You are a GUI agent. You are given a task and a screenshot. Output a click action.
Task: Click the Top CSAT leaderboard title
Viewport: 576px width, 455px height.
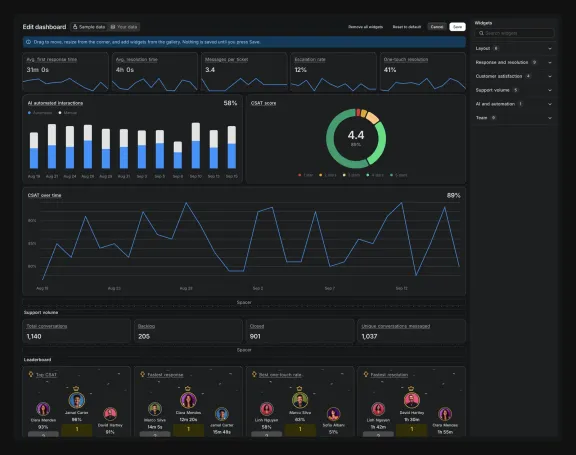tap(46, 375)
